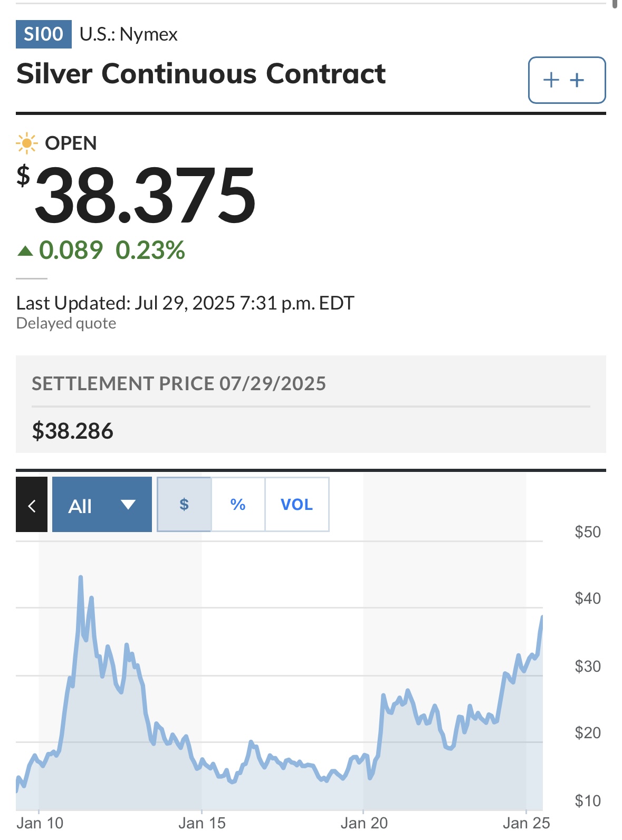Toggle the VOL volume chart view

296,505
